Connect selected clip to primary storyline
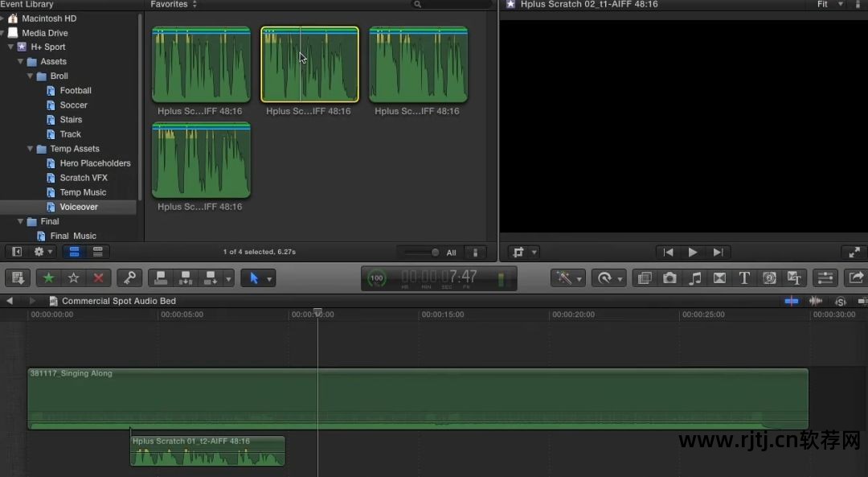This screenshot has height=477, width=868. coord(161,278)
